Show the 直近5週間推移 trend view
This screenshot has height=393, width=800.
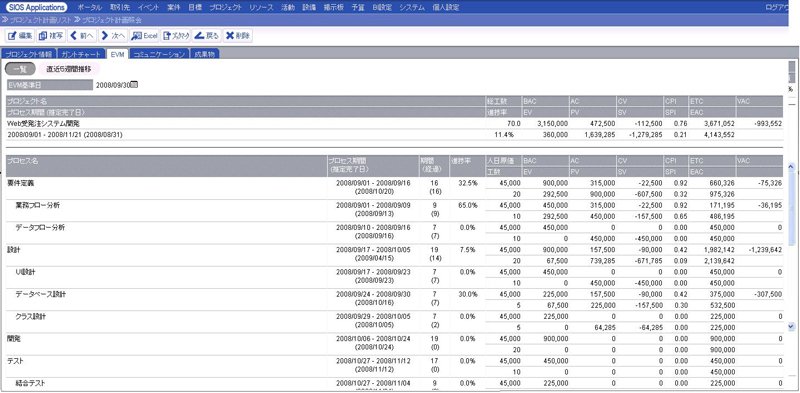tap(69, 69)
